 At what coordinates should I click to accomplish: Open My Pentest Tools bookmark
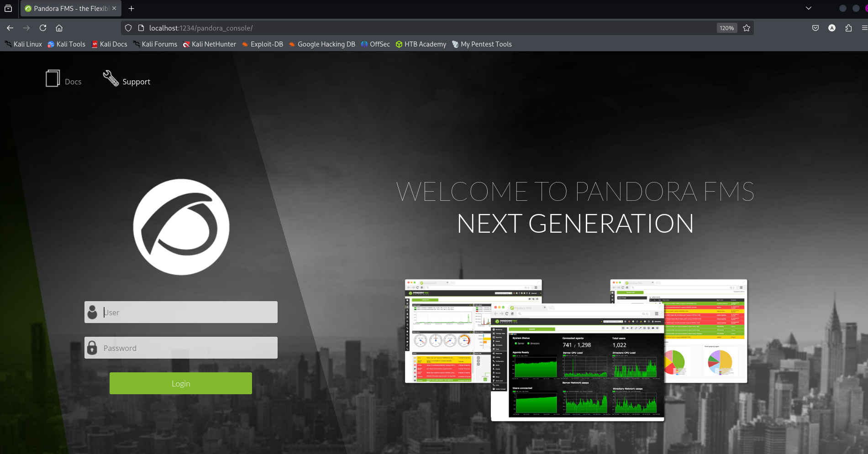tap(482, 44)
